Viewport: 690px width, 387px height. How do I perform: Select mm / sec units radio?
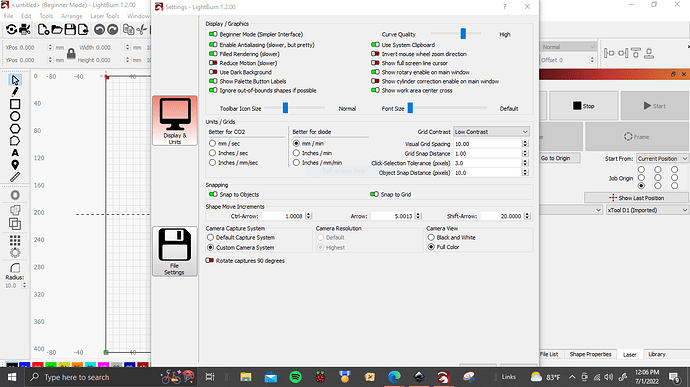pyautogui.click(x=213, y=144)
